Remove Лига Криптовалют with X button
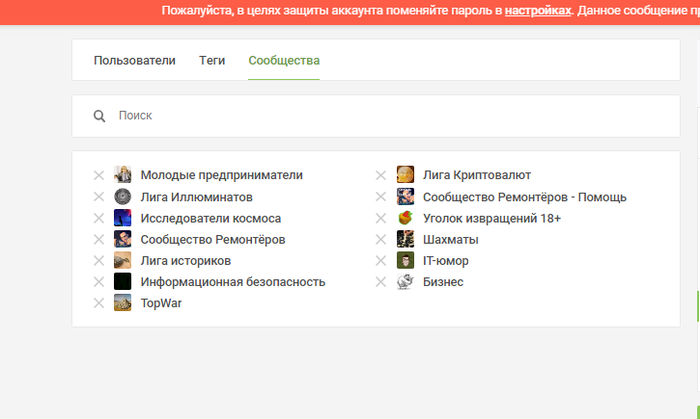700x419 pixels. tap(381, 175)
